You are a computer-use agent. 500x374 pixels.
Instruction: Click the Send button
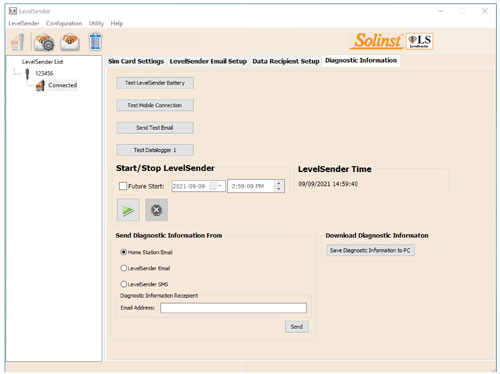click(x=297, y=327)
